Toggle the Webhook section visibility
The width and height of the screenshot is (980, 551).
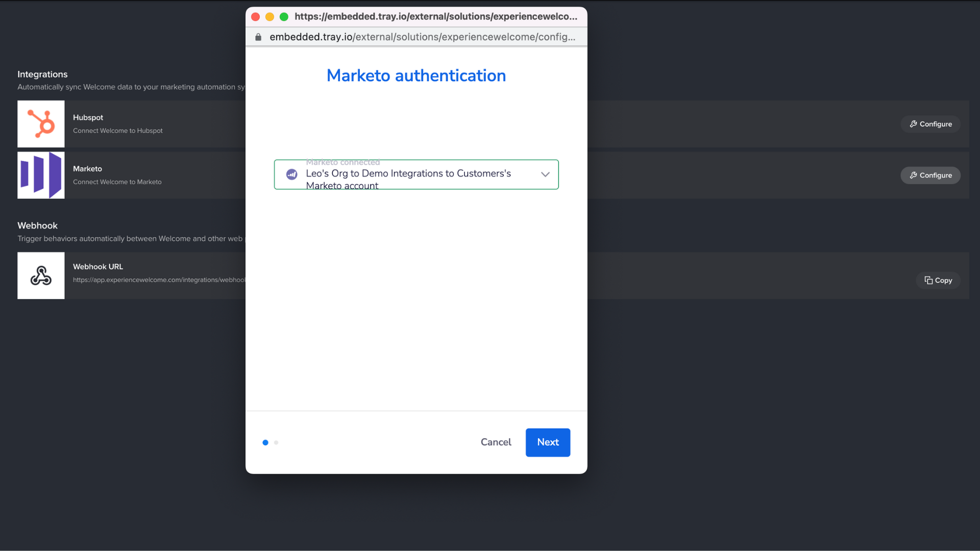37,226
